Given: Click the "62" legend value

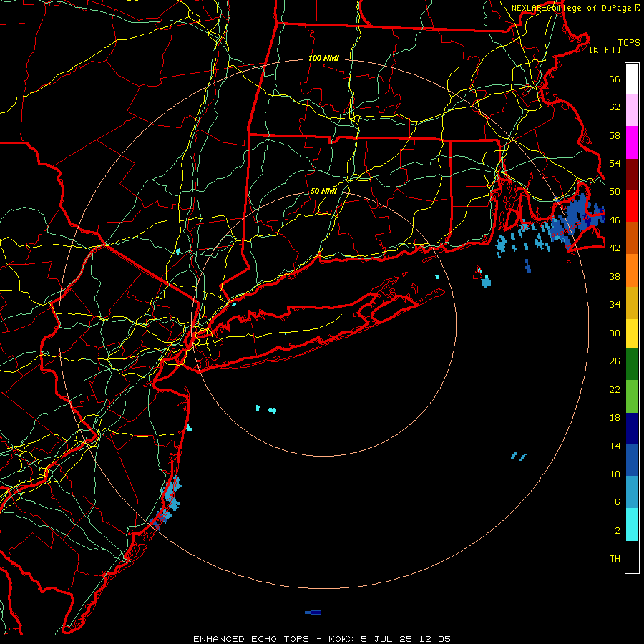Looking at the screenshot, I should [x=615, y=107].
